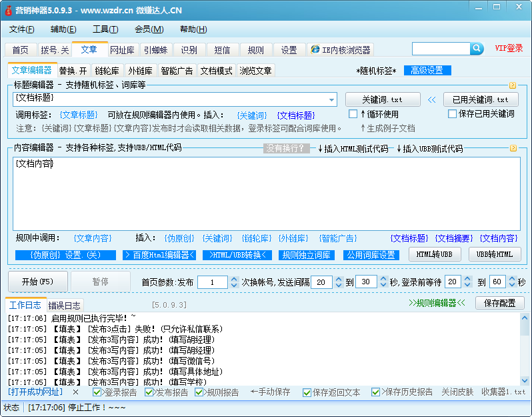Switch to the 错误日志 tab
The height and width of the screenshot is (417, 532).
63,305
